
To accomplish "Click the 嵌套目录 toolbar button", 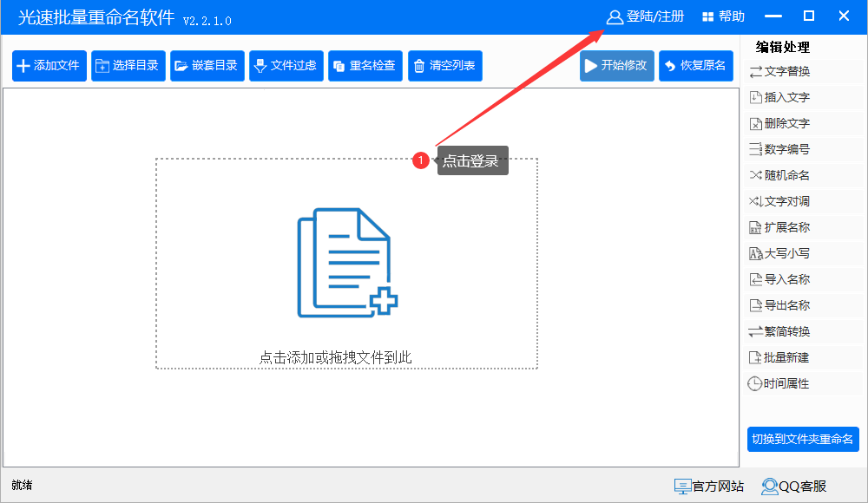I will 207,66.
